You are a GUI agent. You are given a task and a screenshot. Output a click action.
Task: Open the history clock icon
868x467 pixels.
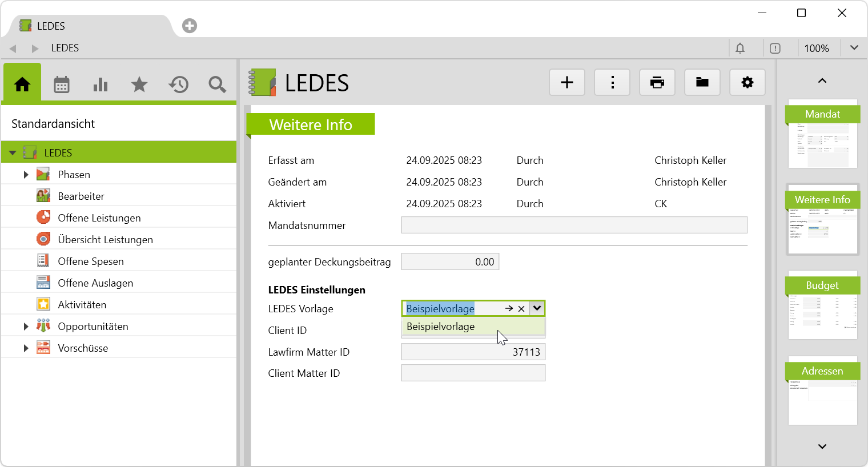[x=178, y=85]
